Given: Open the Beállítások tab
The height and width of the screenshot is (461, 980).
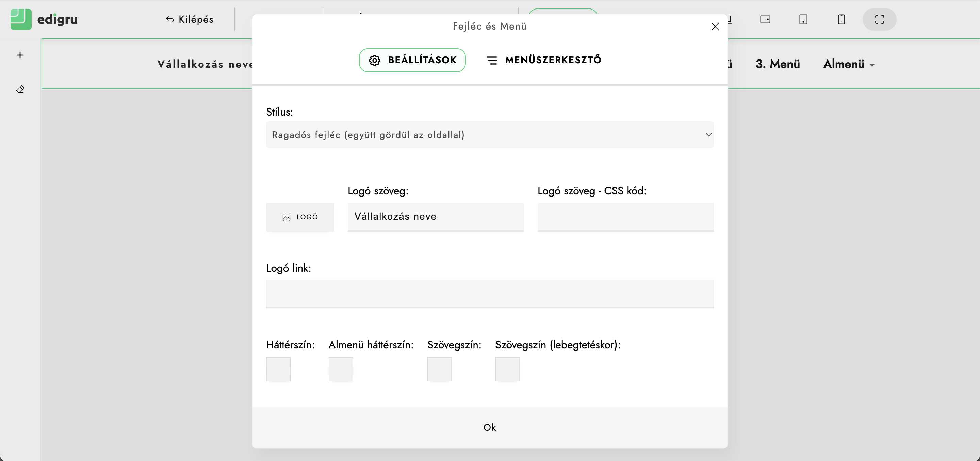Looking at the screenshot, I should [x=412, y=60].
